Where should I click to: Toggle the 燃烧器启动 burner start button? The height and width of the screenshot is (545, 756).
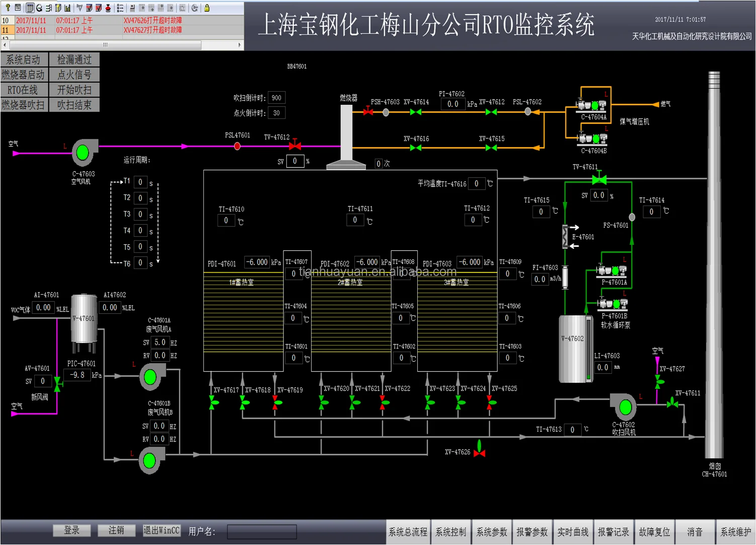(24, 75)
